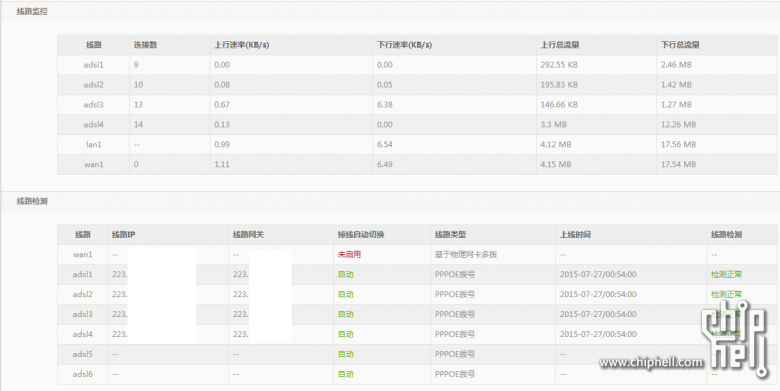780x391 pixels.
Task: Click 自动 in the adsl5 row
Action: point(346,354)
